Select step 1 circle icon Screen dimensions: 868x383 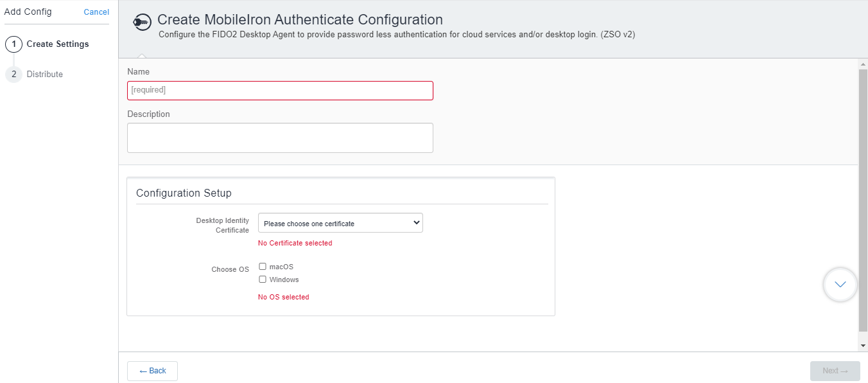pyautogui.click(x=13, y=44)
